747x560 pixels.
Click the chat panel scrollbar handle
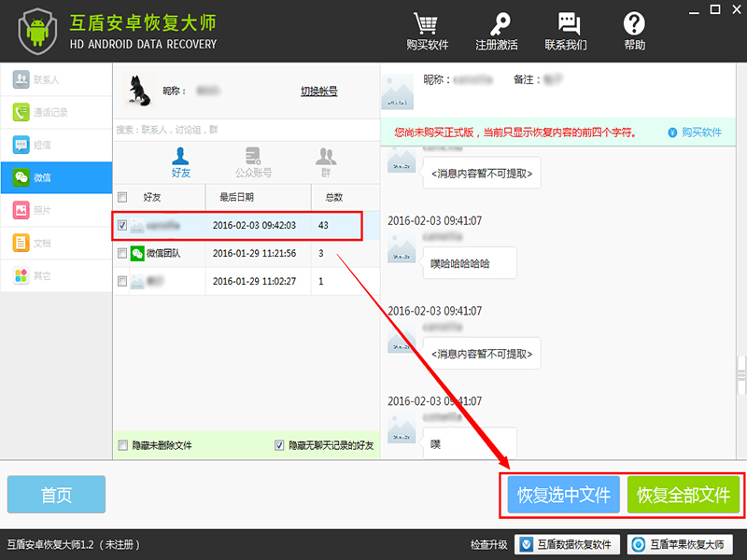tap(741, 375)
